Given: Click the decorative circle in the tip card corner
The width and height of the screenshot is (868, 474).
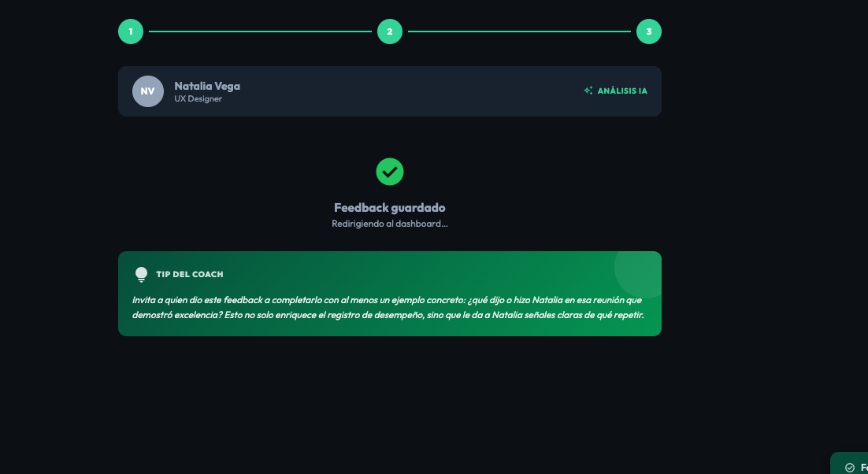Looking at the screenshot, I should [640, 268].
